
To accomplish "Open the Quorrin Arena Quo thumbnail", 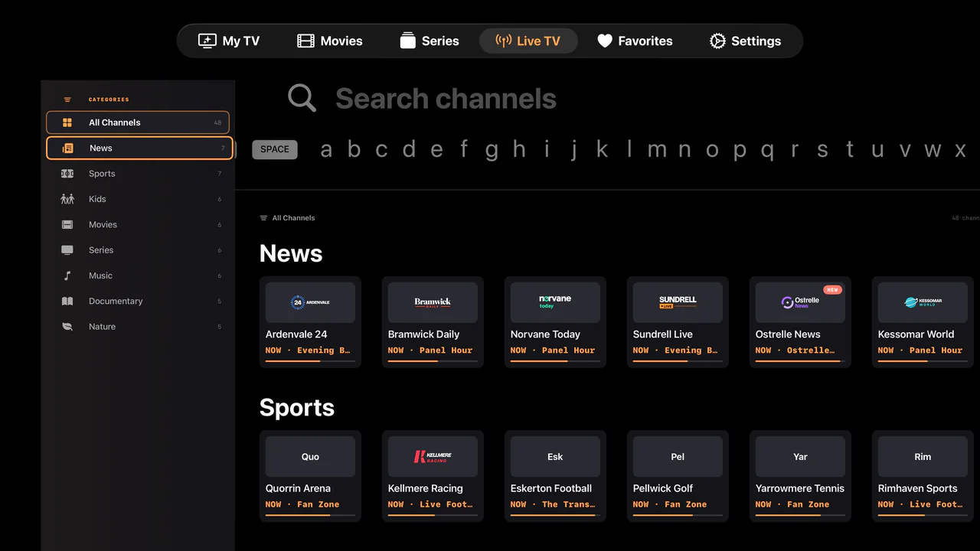I will pos(310,456).
